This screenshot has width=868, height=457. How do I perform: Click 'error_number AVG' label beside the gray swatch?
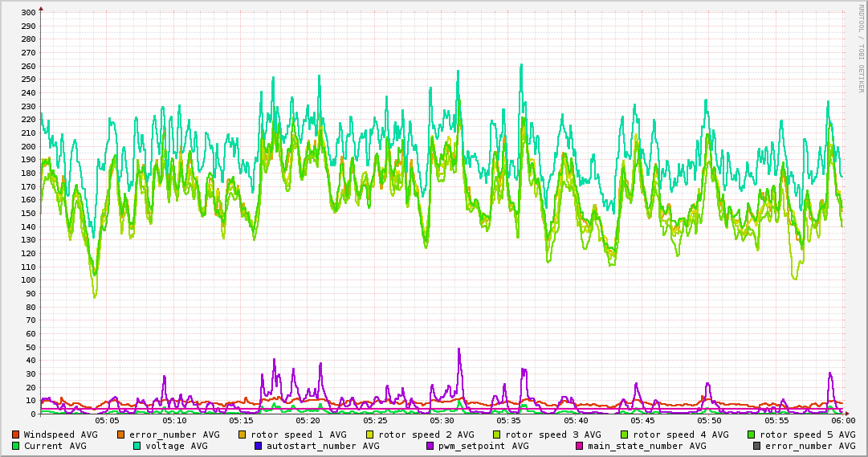pos(810,446)
